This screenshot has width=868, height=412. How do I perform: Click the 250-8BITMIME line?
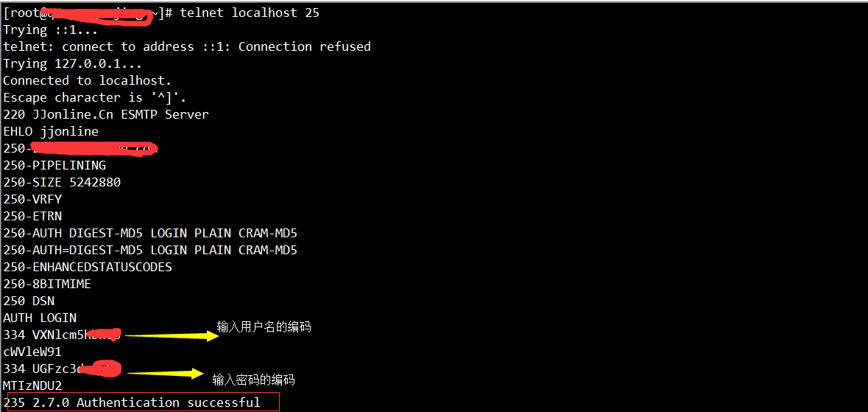click(47, 284)
